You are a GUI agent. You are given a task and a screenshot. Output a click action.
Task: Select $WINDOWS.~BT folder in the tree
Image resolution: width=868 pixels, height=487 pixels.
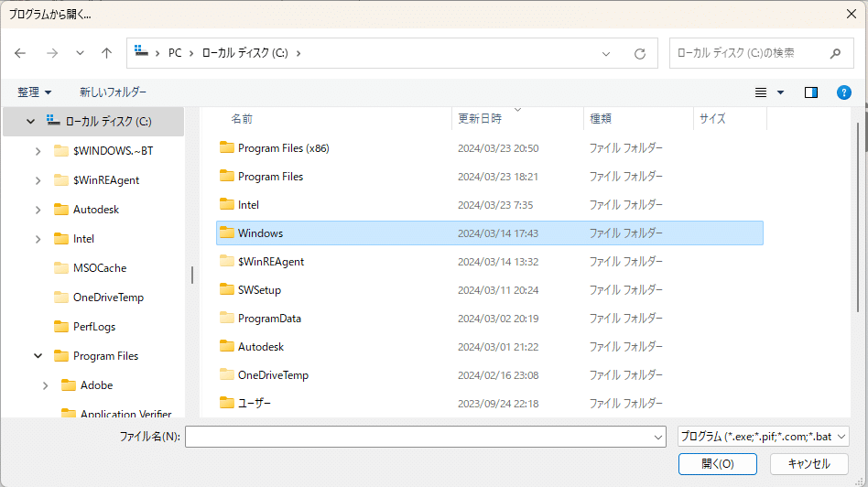coord(113,150)
